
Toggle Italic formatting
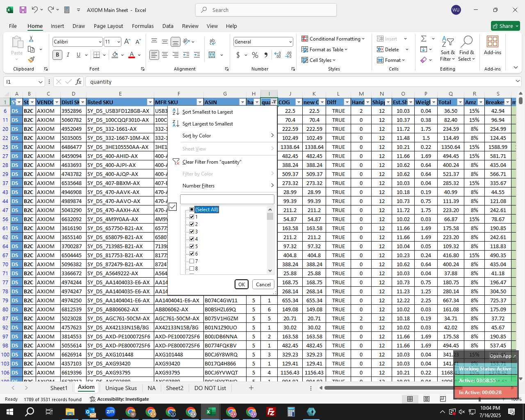click(68, 55)
